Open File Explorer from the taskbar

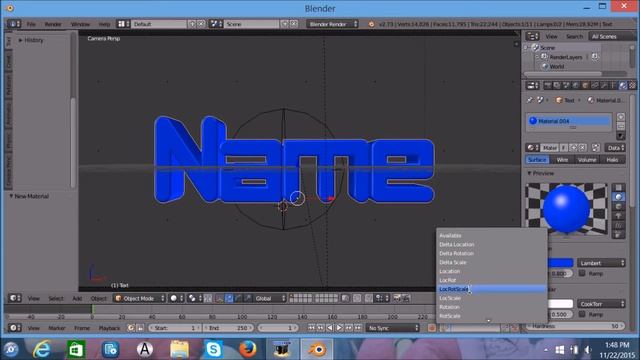[179, 349]
